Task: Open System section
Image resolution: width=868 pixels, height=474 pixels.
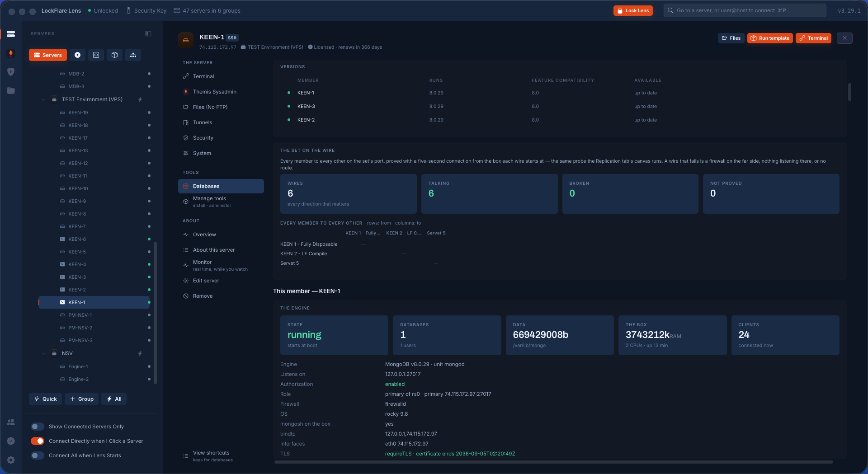Action: pos(221,153)
